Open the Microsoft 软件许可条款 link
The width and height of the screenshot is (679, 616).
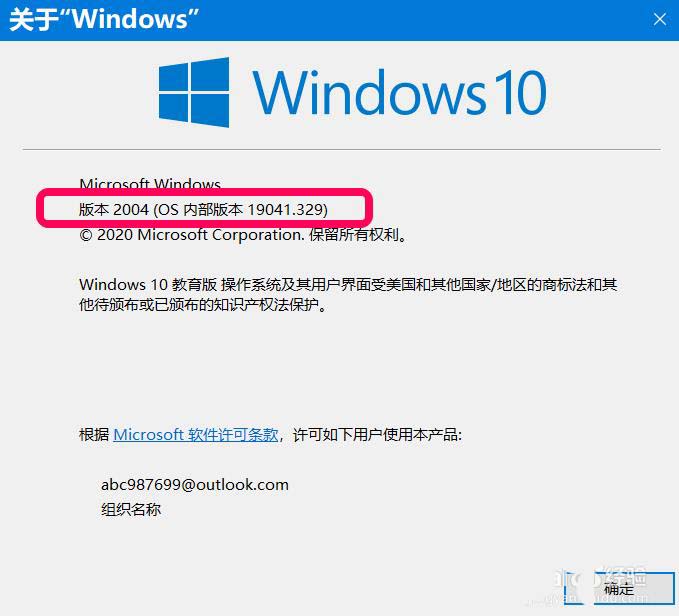click(196, 435)
